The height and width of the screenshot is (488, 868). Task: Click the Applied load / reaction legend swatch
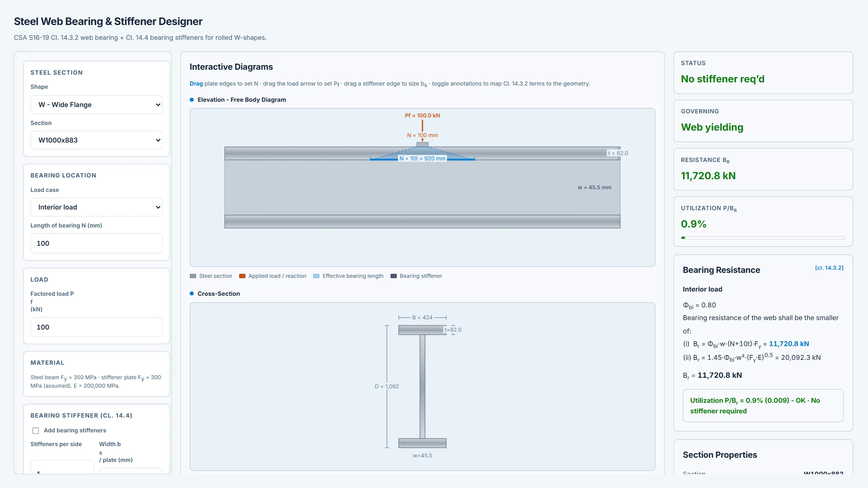point(242,276)
